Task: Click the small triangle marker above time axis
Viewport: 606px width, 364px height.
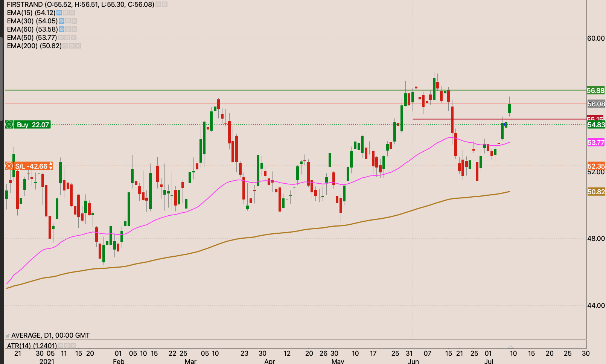Action: click(510, 347)
